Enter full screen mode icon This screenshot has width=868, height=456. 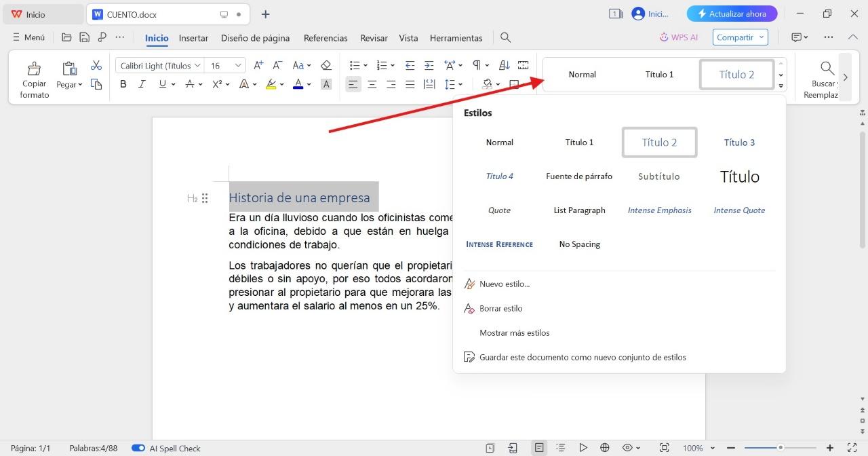(x=852, y=448)
